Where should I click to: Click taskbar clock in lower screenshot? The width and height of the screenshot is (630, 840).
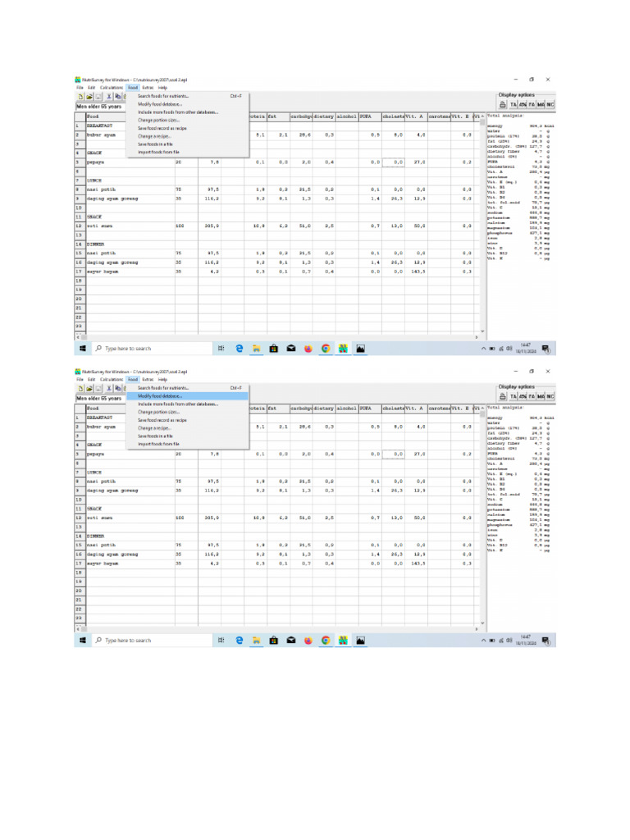(526, 641)
